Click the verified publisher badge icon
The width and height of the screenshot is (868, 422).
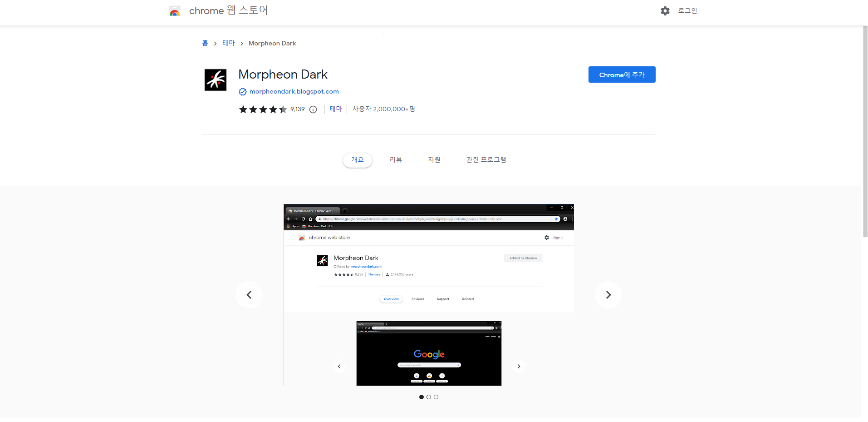(243, 92)
